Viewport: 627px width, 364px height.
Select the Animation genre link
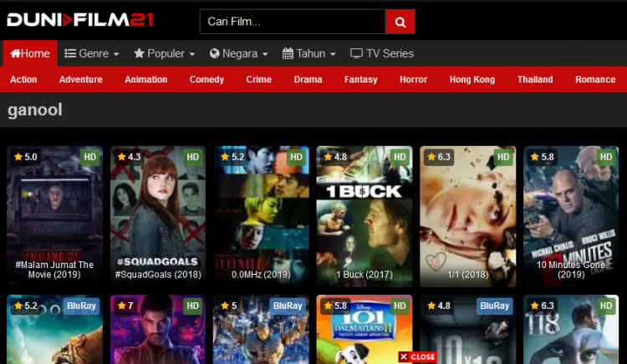coord(146,79)
